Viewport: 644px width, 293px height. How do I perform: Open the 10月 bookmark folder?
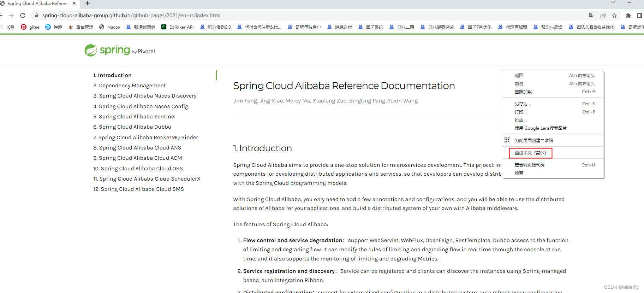[8, 27]
